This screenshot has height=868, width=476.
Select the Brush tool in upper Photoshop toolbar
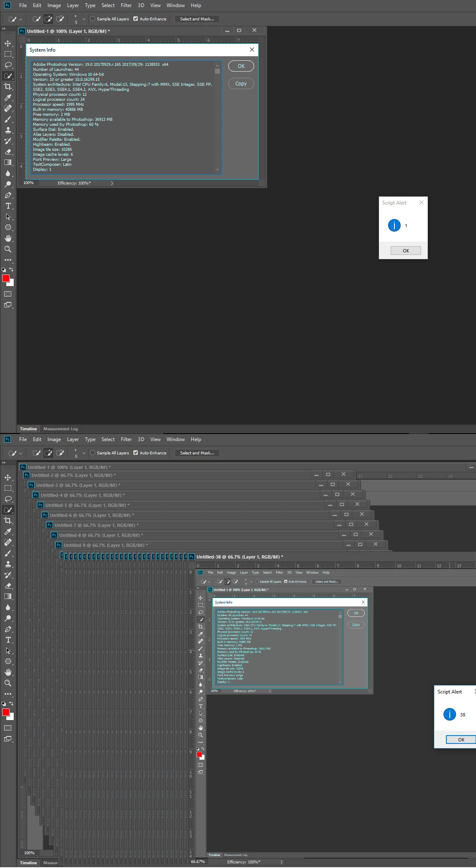click(x=8, y=119)
